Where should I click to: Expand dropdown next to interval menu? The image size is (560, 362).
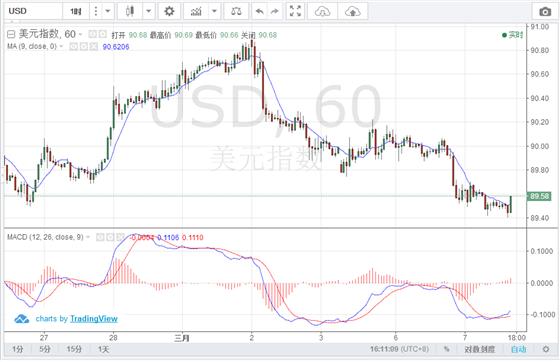pyautogui.click(x=108, y=11)
